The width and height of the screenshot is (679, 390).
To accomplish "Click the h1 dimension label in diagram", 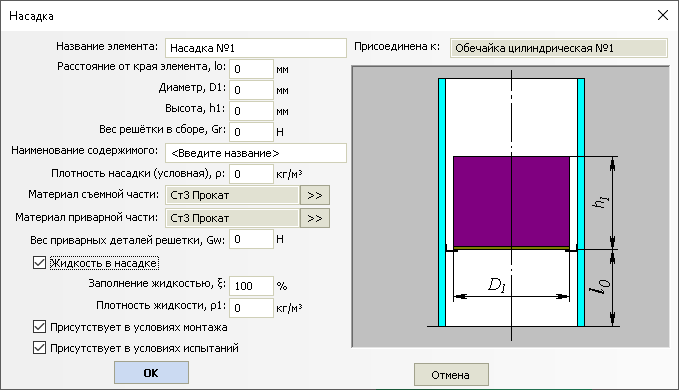I will pos(601,202).
